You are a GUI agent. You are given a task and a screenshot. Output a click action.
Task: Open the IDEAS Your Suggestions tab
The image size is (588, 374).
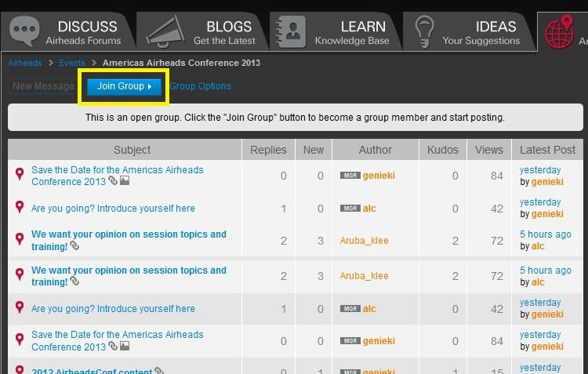[x=469, y=32]
